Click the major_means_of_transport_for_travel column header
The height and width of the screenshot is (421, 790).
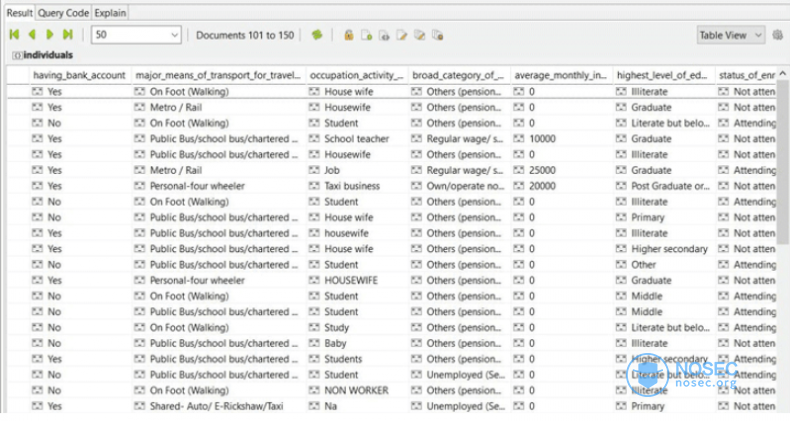coord(219,75)
